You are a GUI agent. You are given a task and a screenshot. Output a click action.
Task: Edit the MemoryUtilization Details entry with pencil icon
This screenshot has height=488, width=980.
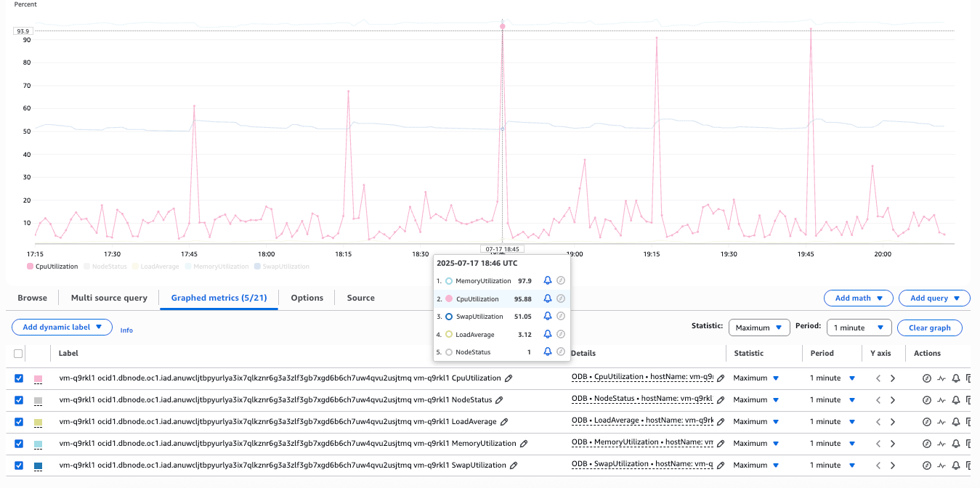pos(720,443)
